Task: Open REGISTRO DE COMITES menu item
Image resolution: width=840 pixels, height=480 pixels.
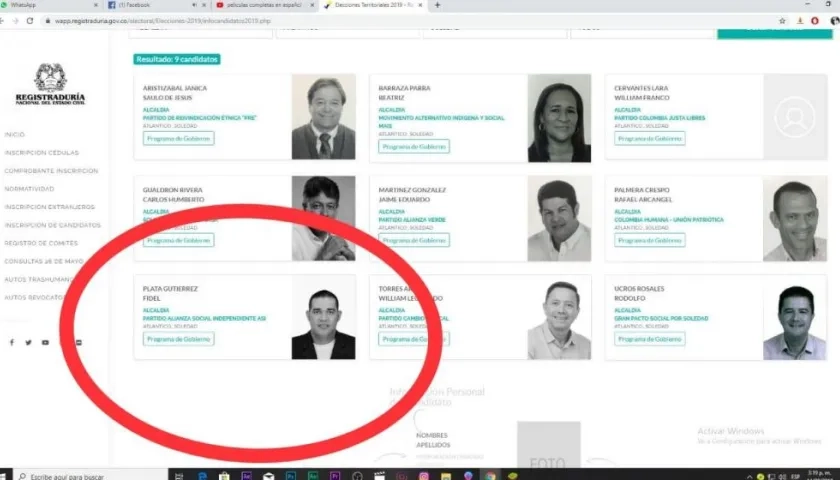Action: point(41,243)
